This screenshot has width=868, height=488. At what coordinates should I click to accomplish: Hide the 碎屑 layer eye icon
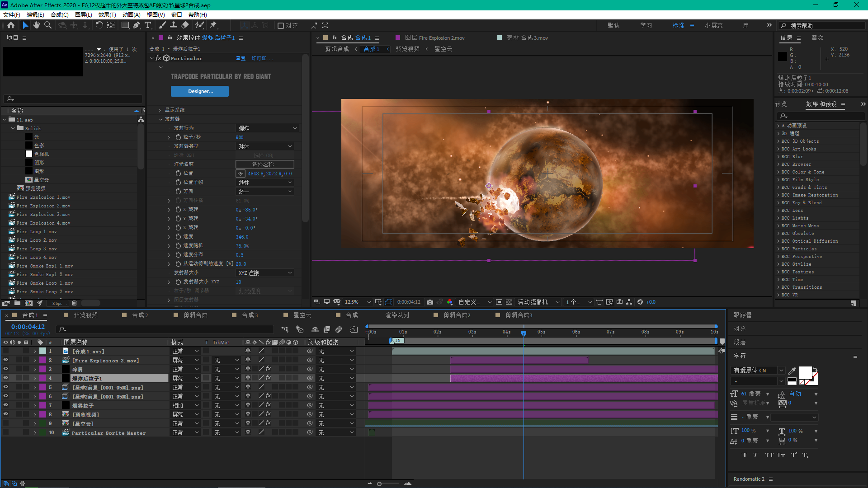6,369
